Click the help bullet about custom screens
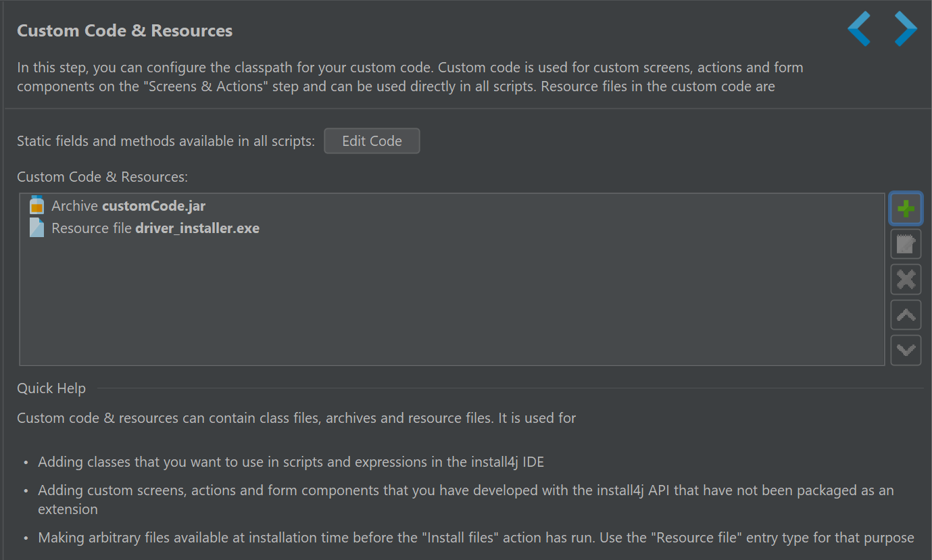 tap(466, 500)
